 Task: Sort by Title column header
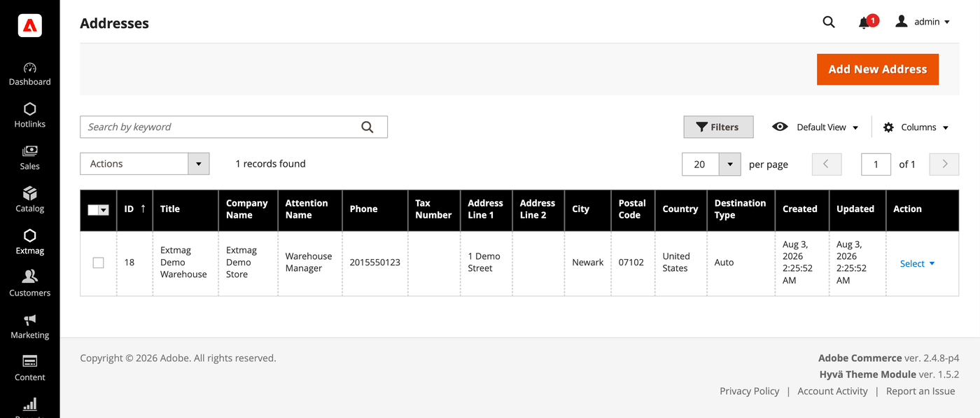[x=185, y=209]
